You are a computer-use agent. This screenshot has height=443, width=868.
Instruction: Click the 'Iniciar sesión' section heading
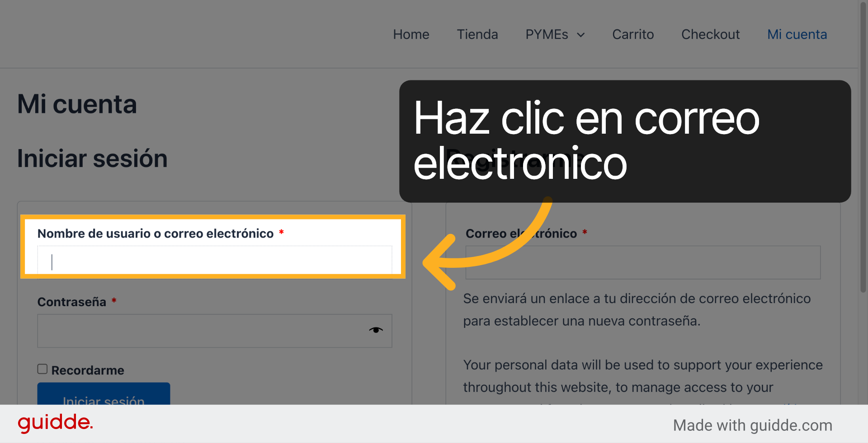[92, 159]
